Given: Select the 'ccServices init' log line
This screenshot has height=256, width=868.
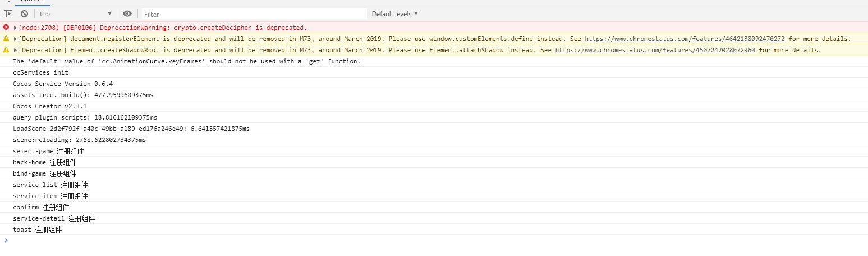Looking at the screenshot, I should click(40, 72).
